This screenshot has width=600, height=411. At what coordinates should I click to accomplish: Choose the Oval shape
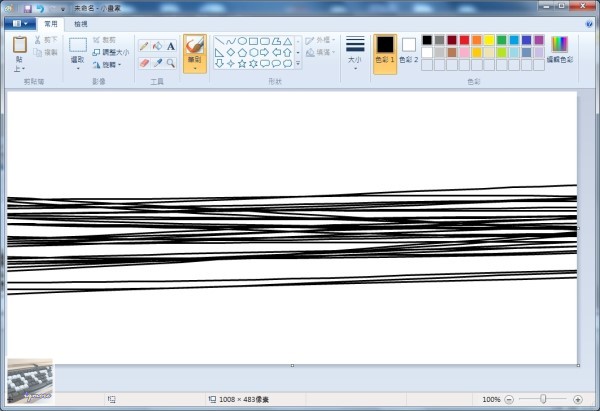click(x=242, y=41)
